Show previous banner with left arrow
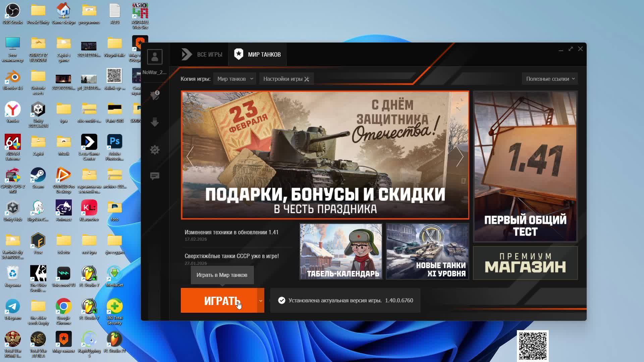This screenshot has height=362, width=644. click(190, 156)
